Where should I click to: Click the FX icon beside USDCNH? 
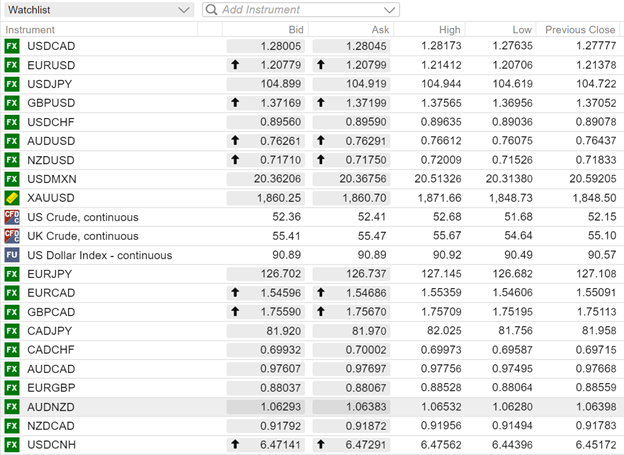tap(12, 445)
